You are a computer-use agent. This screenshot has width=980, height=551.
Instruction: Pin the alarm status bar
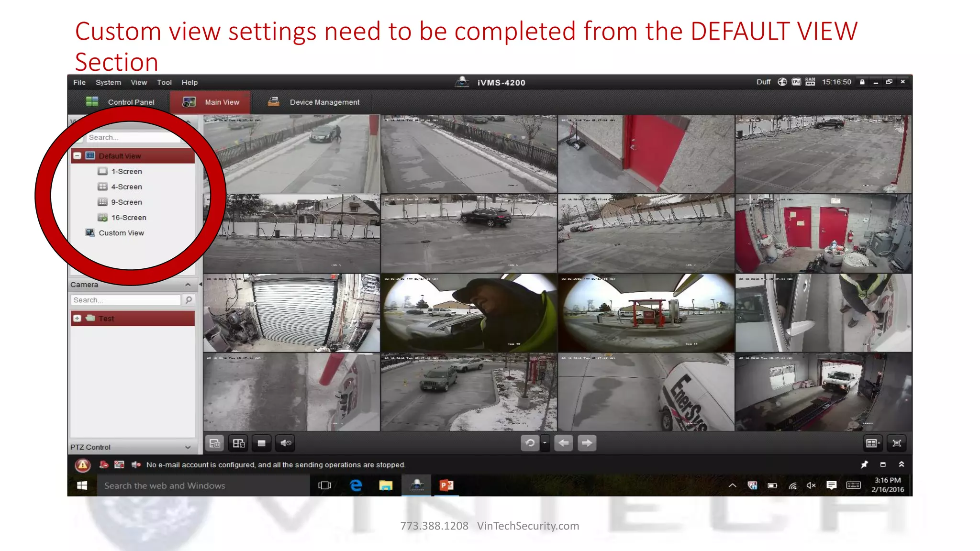click(x=864, y=464)
